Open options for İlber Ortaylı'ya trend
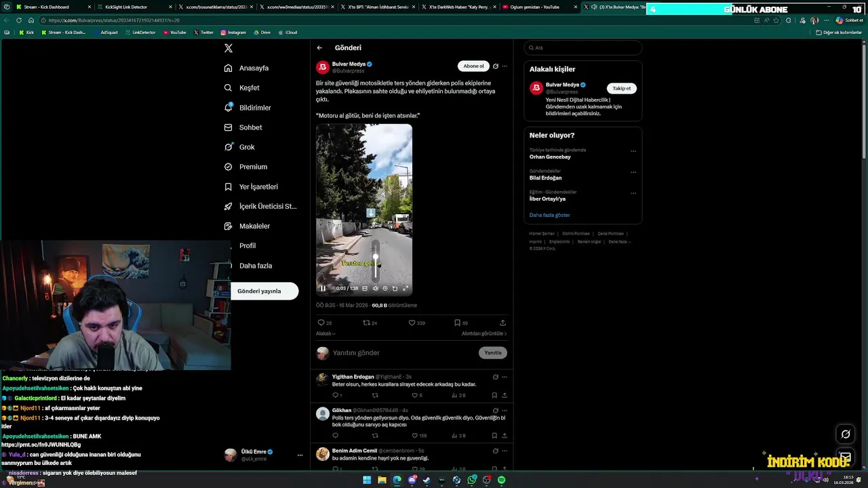 (633, 193)
